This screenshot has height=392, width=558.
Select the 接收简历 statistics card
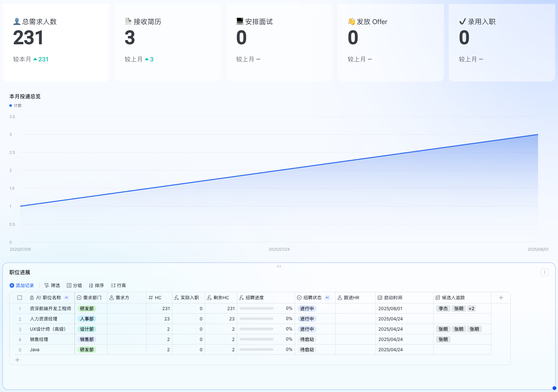(167, 42)
